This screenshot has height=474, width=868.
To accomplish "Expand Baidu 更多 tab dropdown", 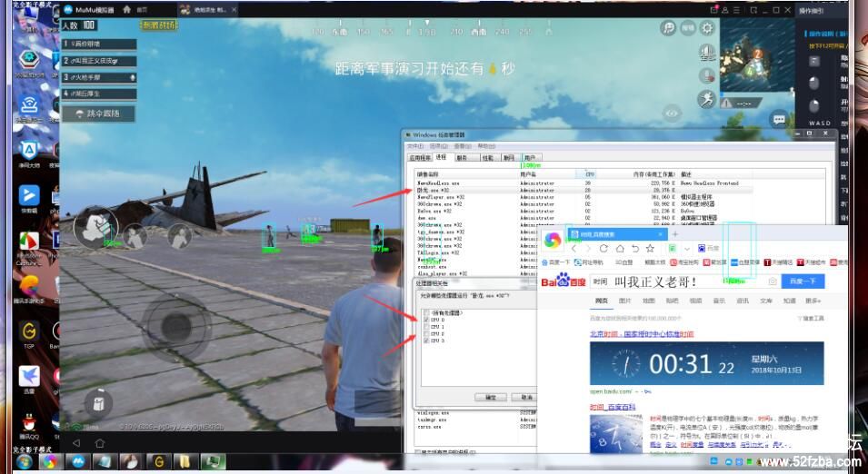I will click(813, 301).
